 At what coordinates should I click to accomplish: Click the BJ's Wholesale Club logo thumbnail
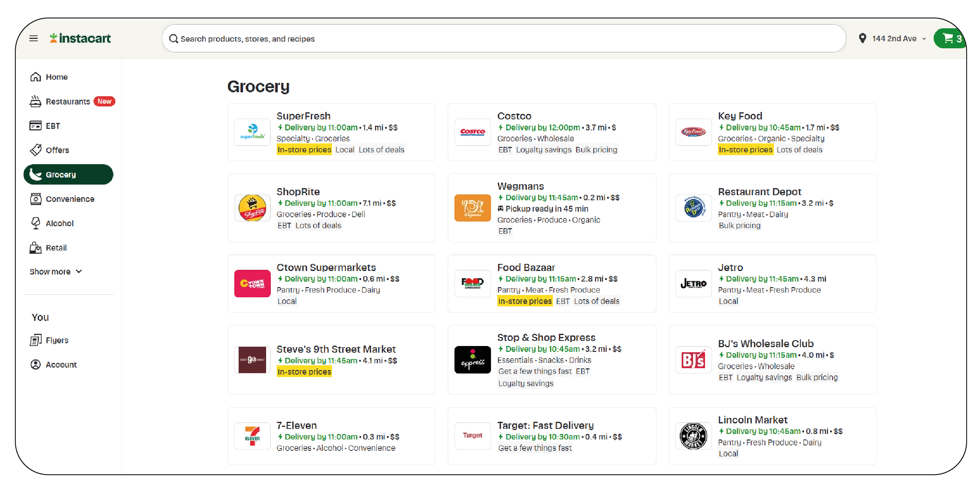(693, 360)
